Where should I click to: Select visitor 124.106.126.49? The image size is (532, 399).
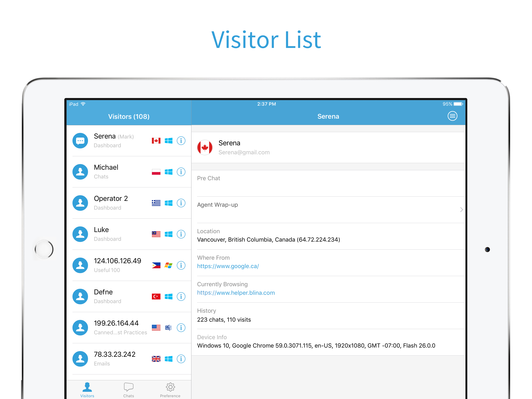[x=129, y=265]
